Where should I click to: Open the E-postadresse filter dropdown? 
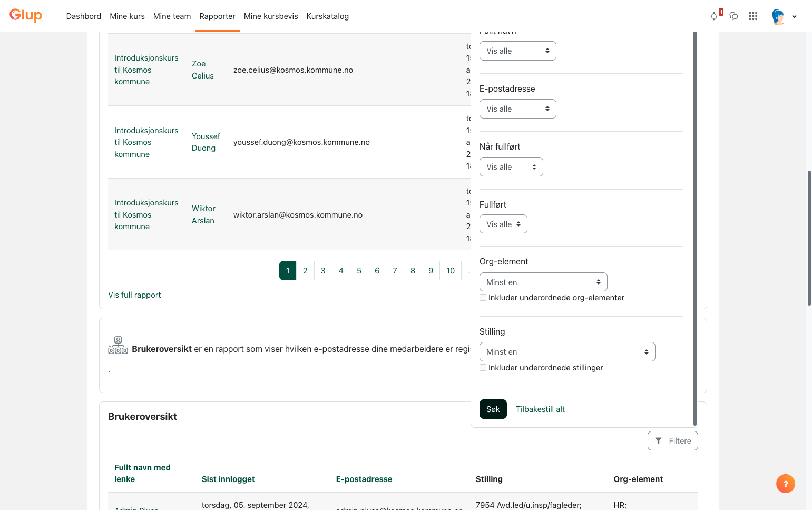coord(517,109)
